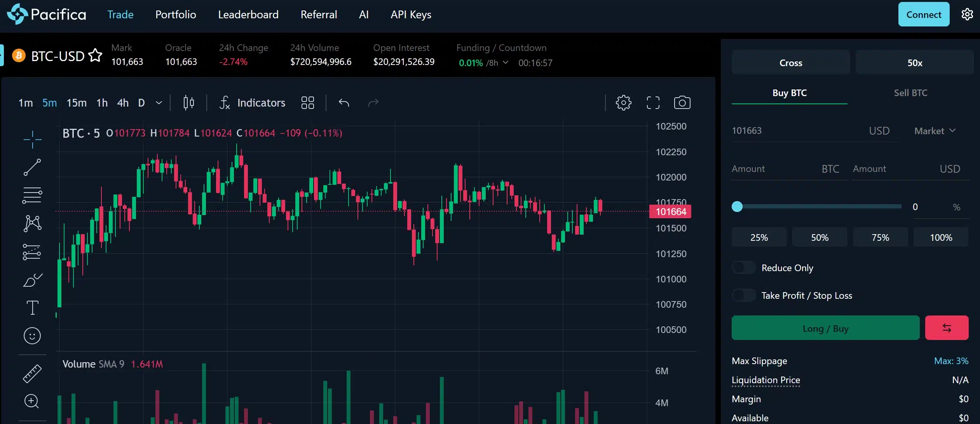Open chart settings via the gear icon
This screenshot has height=424, width=980.
coord(623,102)
